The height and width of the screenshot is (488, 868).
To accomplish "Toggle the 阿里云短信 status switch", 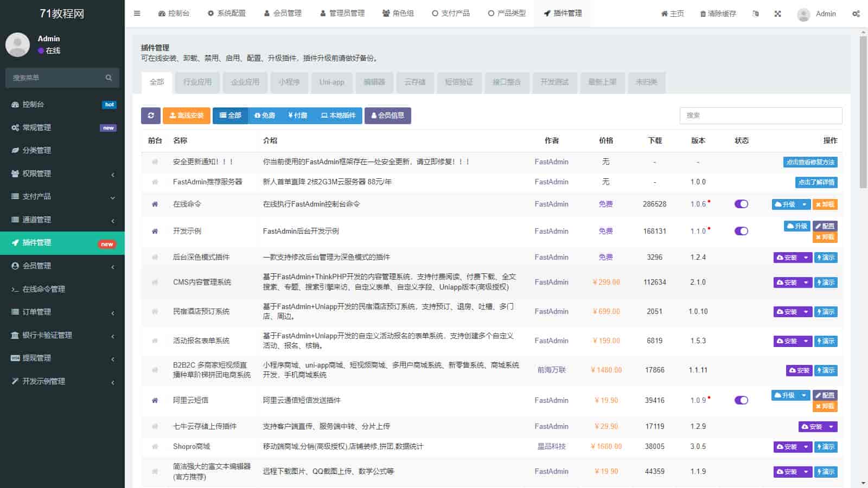I will (741, 400).
